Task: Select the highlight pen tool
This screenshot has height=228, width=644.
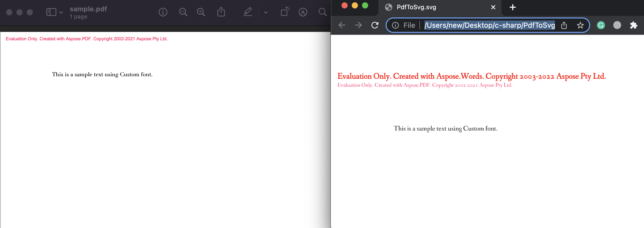Action: tap(248, 12)
